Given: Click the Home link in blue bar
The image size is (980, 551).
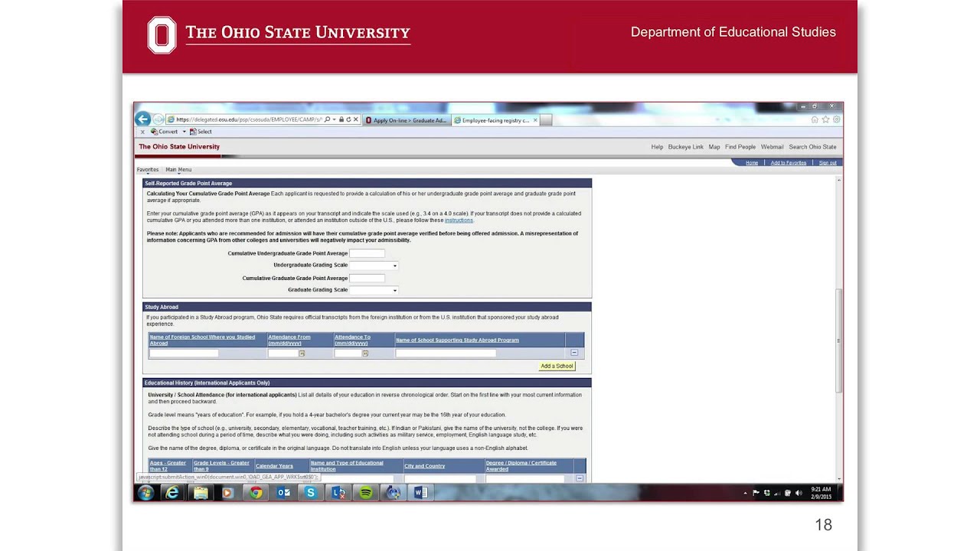Looking at the screenshot, I should [752, 163].
